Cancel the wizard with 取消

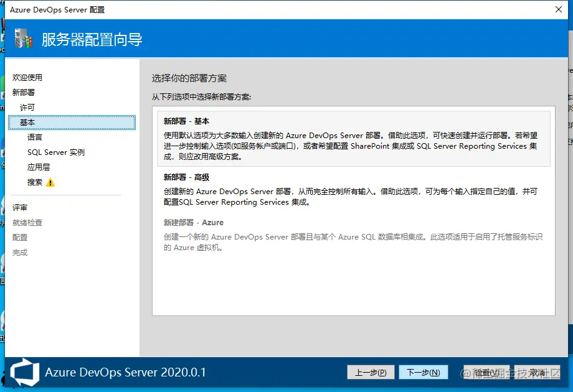click(537, 372)
